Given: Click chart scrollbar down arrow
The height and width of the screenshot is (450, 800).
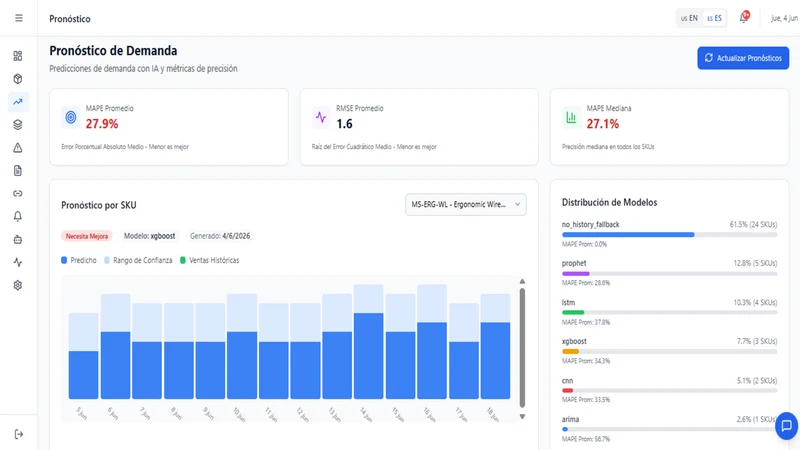Looking at the screenshot, I should 522,417.
